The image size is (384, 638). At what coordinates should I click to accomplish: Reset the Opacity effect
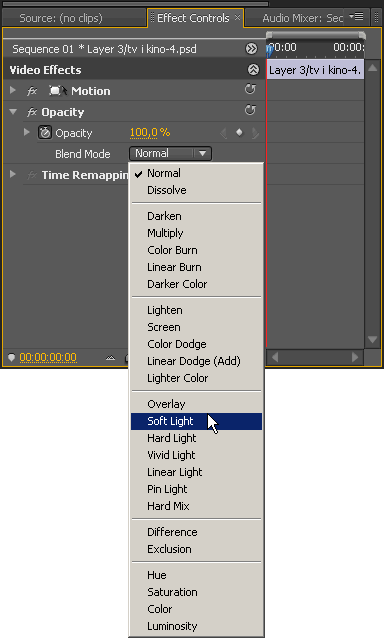pos(250,110)
